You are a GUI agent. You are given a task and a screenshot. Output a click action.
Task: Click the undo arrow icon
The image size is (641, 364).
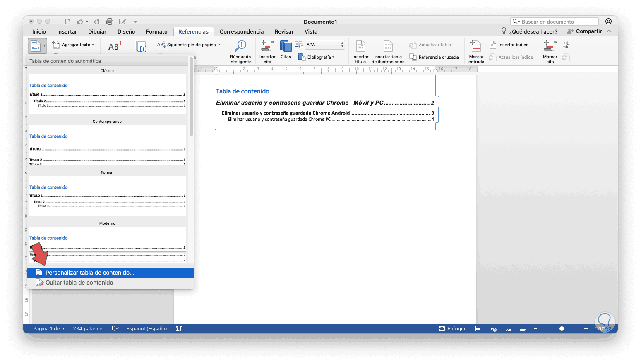[x=79, y=22]
